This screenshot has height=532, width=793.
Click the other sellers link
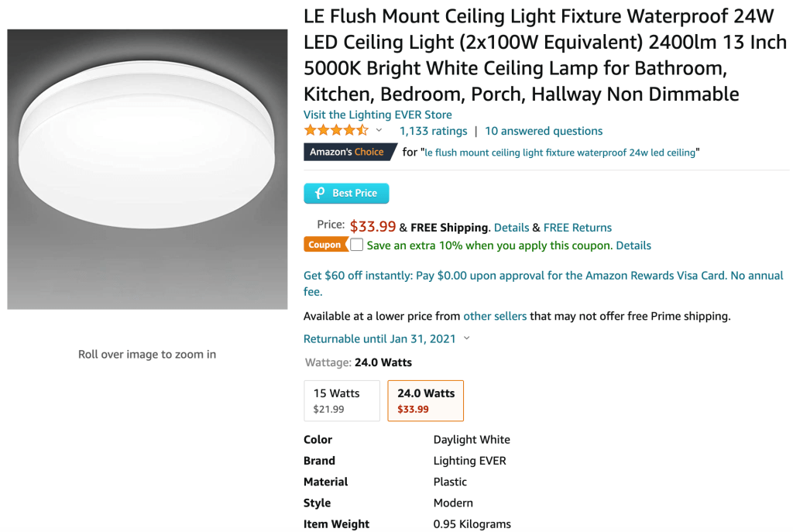tap(495, 316)
